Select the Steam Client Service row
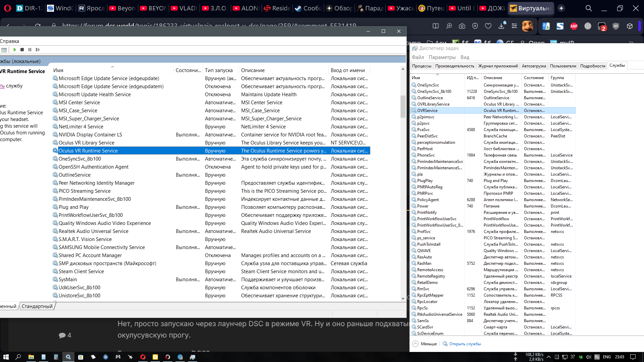The width and height of the screenshot is (644, 362). (x=211, y=271)
